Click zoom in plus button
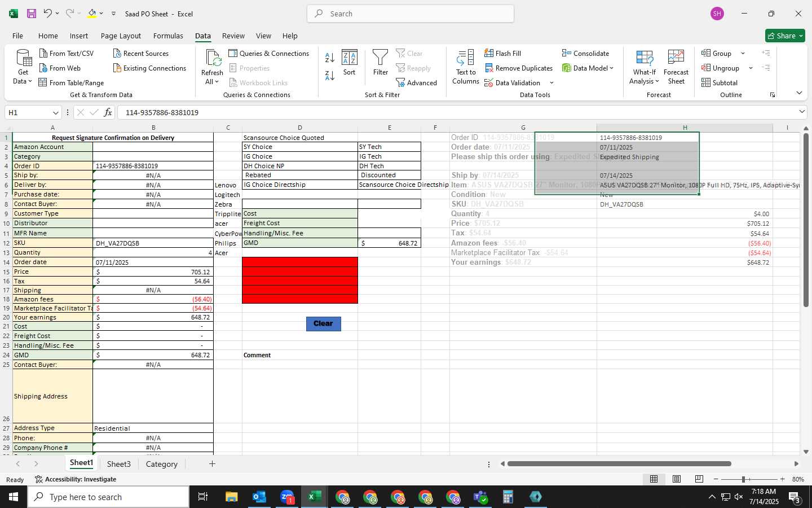Viewport: 812px width, 508px height. (x=782, y=479)
